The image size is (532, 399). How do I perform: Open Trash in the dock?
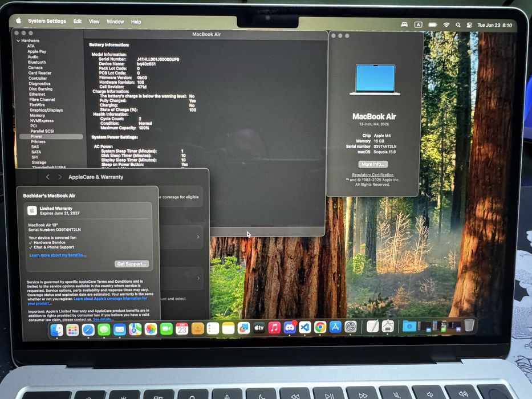tap(469, 325)
